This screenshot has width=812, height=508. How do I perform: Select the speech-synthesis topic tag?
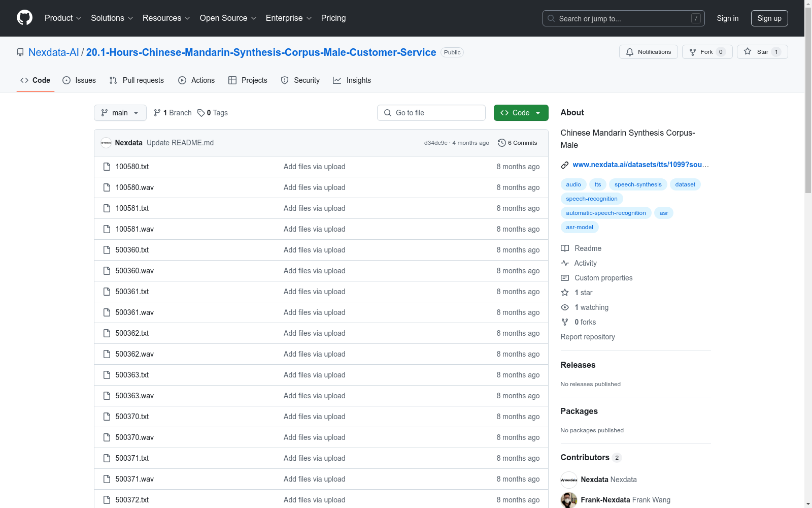point(638,184)
